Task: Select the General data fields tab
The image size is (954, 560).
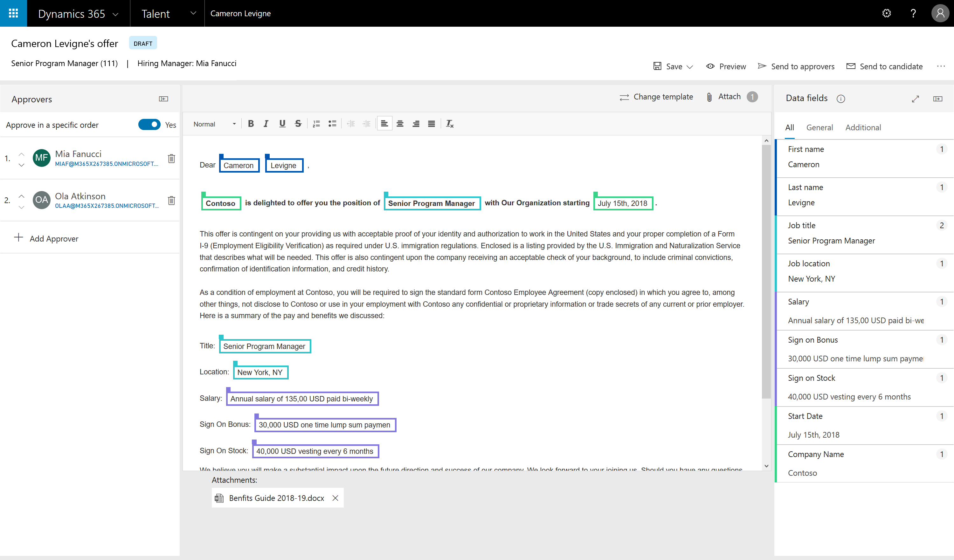Action: [x=819, y=127]
